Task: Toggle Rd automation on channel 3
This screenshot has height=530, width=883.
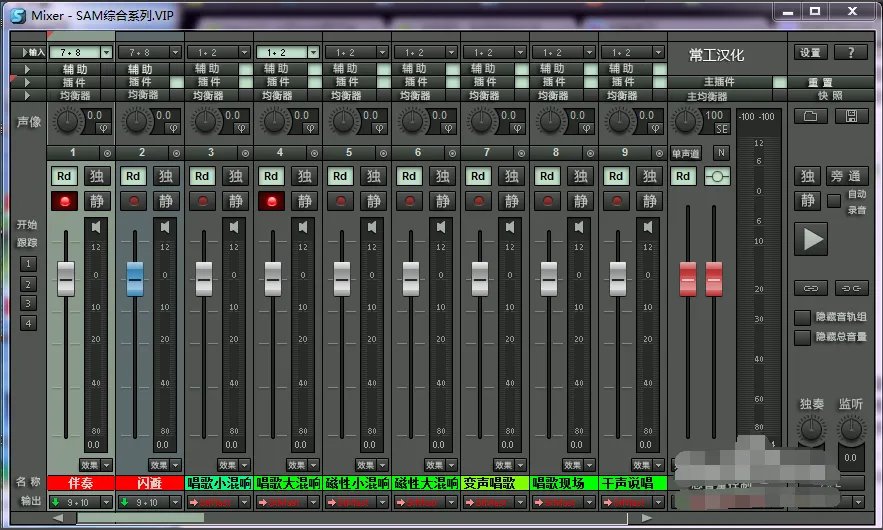Action: pos(202,176)
